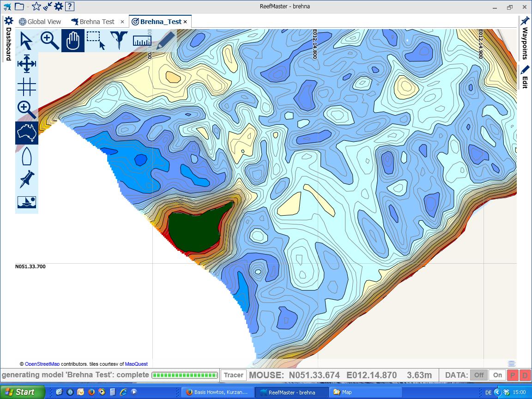Viewport: 532px width, 399px height.
Task: Toggle the background map (Australia) layer
Action: point(26,133)
